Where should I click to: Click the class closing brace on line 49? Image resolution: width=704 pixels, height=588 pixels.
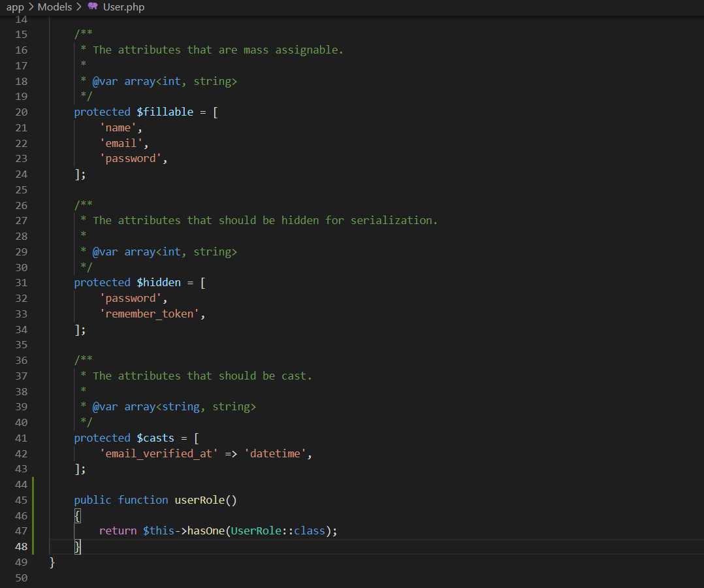(x=52, y=562)
